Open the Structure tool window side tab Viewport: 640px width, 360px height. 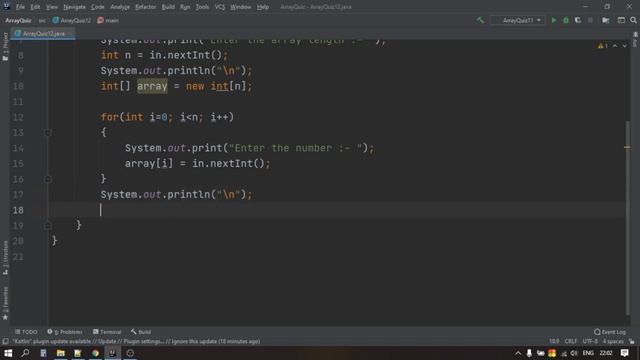5,258
